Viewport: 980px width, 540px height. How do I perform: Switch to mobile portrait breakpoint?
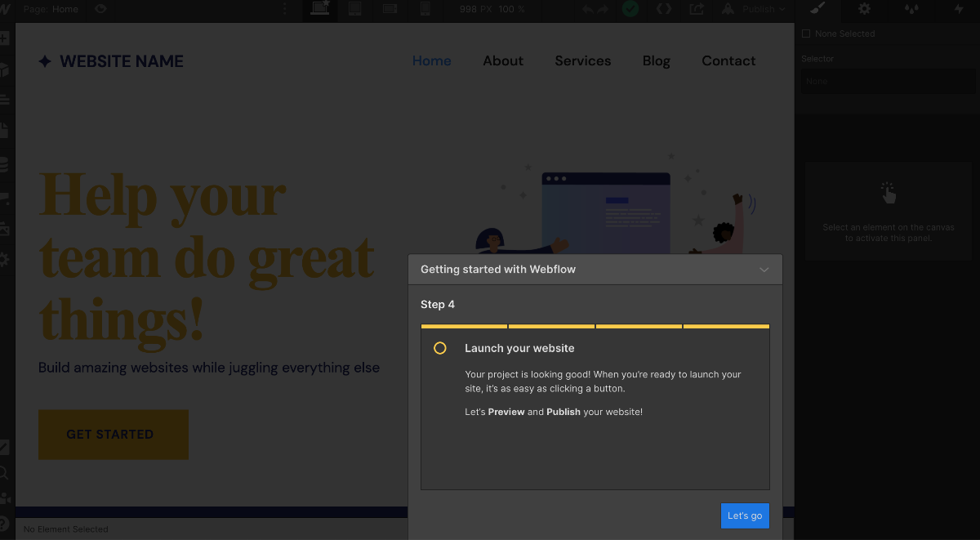(x=425, y=9)
